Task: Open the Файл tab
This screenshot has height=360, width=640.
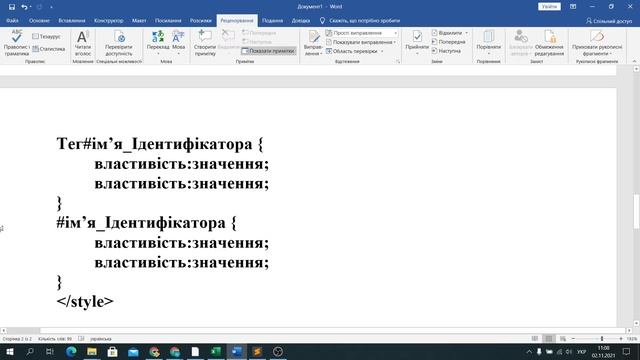Action: [12, 20]
